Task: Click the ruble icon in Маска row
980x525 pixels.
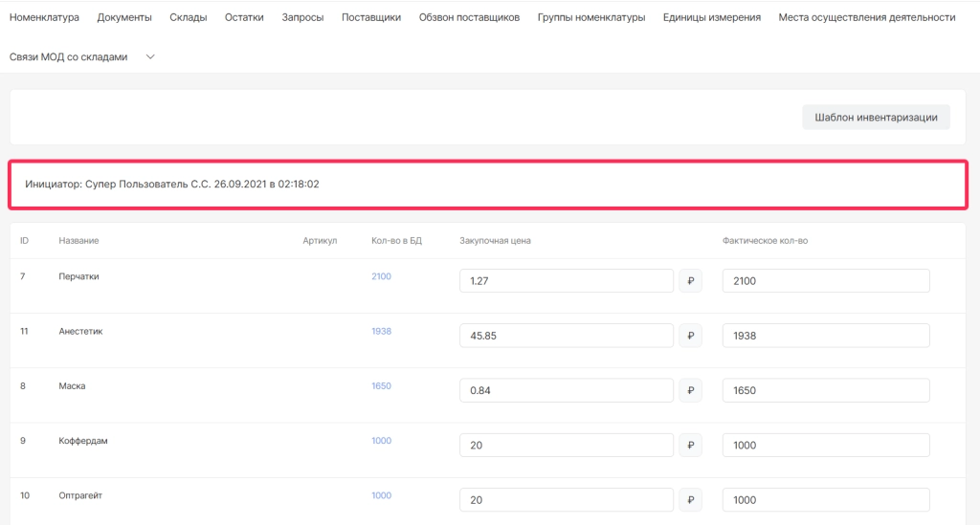Action: (x=690, y=390)
